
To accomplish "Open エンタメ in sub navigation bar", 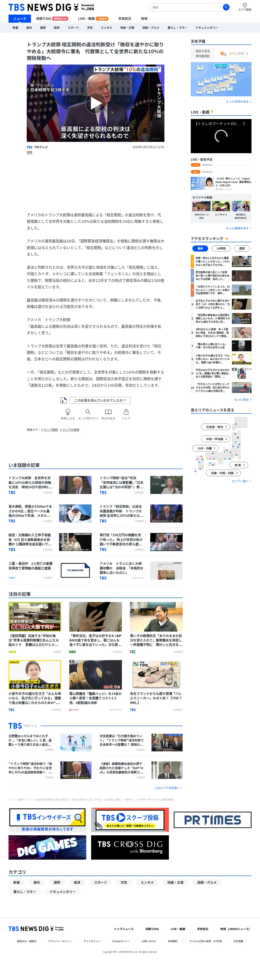I will 106,28.
